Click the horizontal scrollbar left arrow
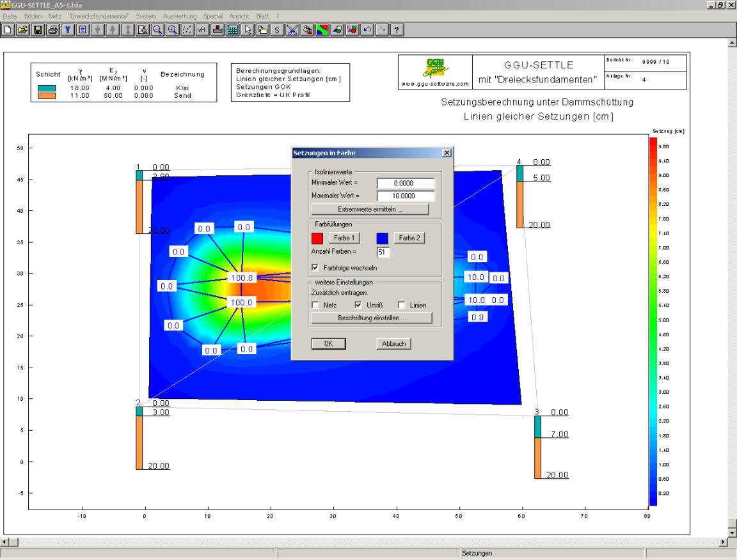737x560 pixels. [4, 542]
